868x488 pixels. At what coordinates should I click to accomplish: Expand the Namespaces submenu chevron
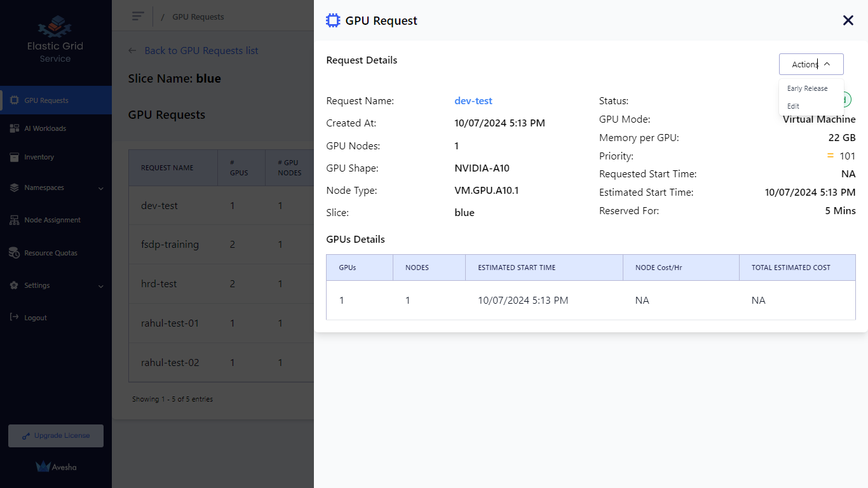(x=101, y=188)
